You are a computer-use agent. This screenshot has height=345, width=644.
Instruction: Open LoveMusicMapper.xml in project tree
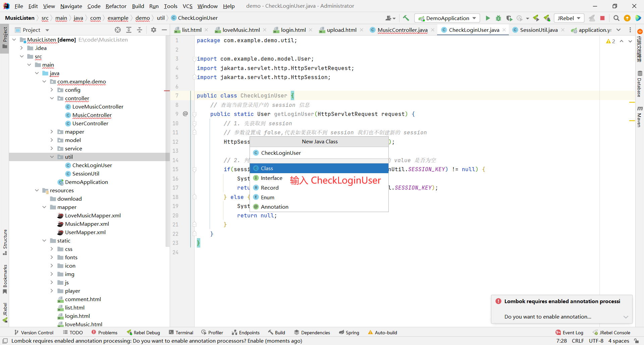point(93,215)
